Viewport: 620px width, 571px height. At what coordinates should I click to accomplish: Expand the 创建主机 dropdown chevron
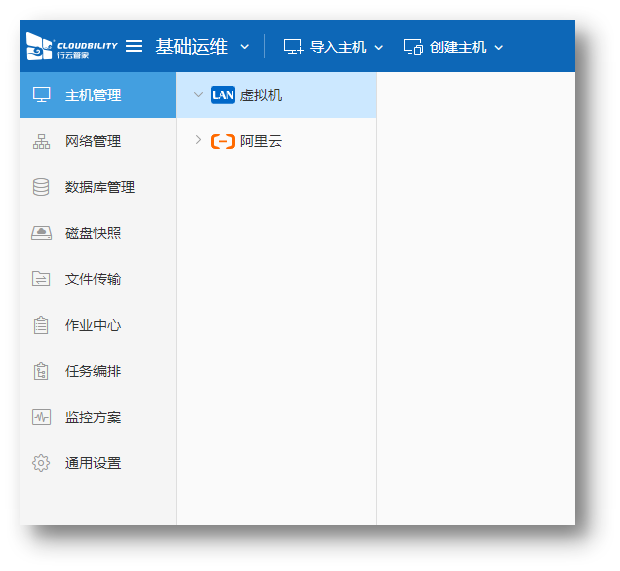pyautogui.click(x=499, y=48)
